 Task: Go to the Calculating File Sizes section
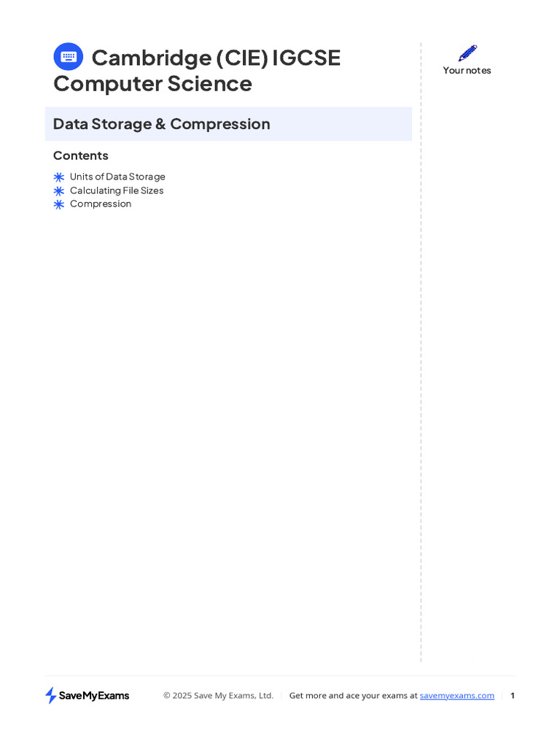(x=117, y=190)
